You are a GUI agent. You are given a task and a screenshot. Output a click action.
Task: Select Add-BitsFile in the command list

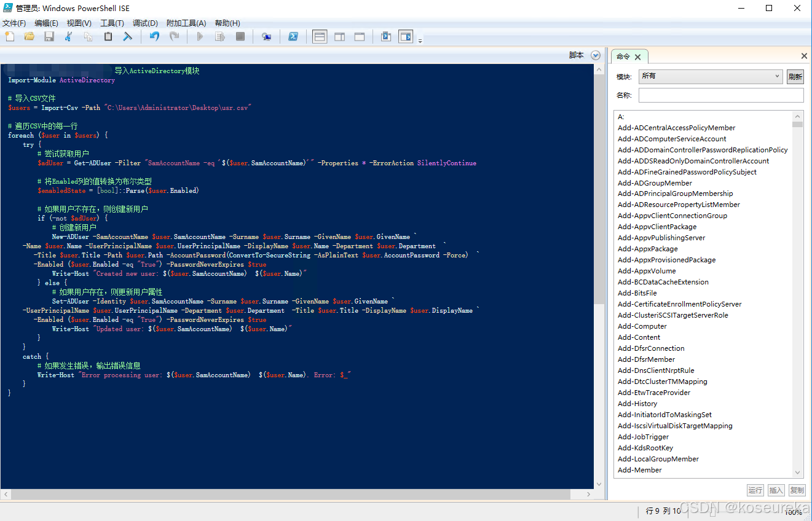point(637,293)
